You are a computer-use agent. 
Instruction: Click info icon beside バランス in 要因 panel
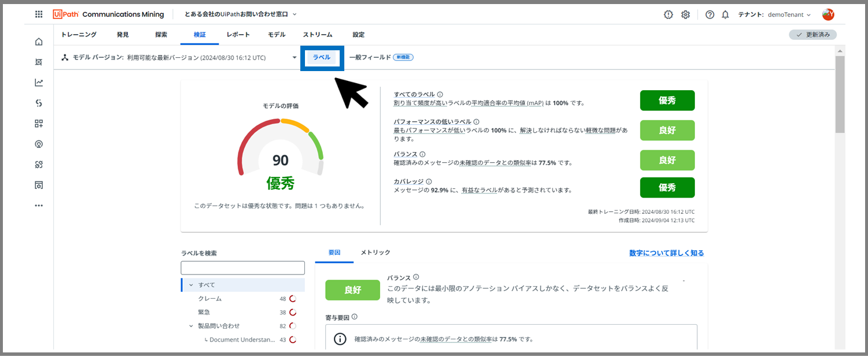pos(416,277)
